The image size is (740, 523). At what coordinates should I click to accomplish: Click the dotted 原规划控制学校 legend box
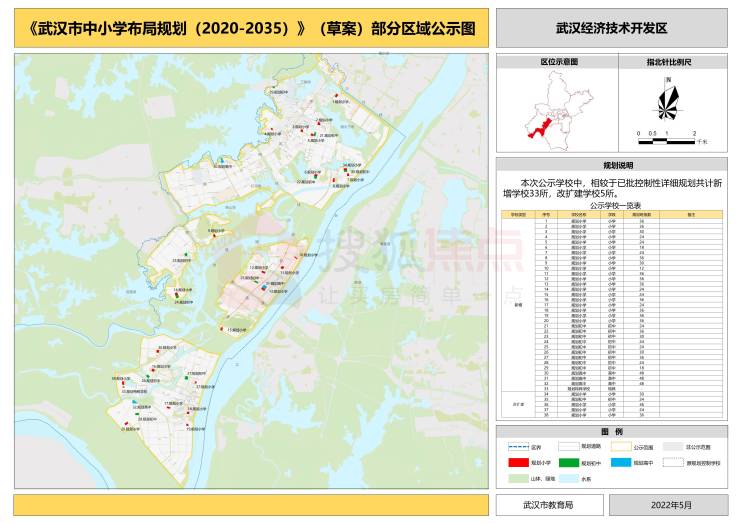672,462
